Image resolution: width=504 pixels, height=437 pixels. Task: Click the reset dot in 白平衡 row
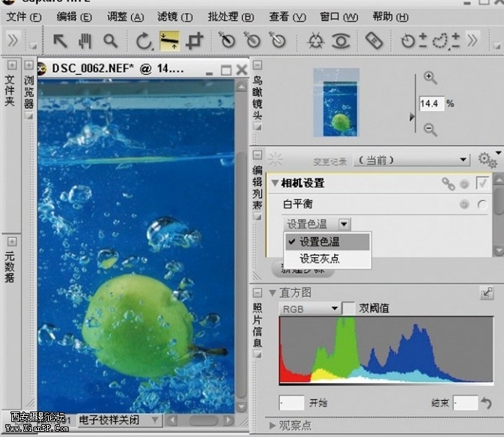point(464,205)
